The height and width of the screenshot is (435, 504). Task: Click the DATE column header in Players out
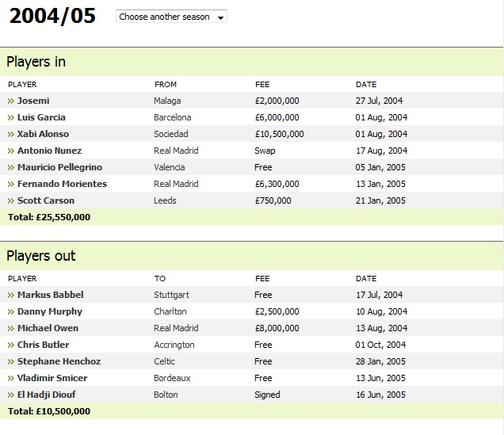click(366, 279)
